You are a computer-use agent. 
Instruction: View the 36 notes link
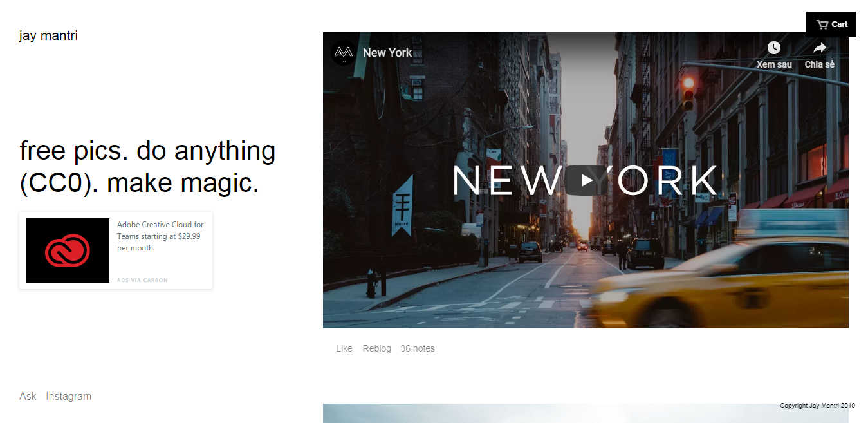tap(418, 348)
